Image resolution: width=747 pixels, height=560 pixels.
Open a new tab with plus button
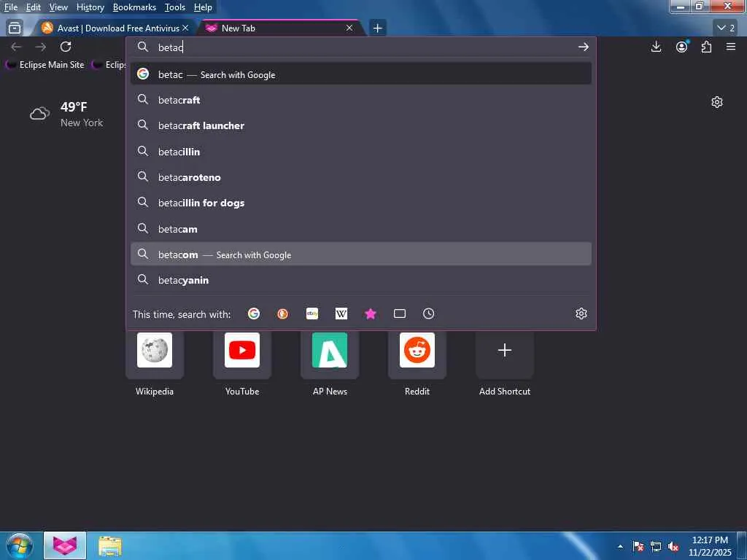(377, 28)
